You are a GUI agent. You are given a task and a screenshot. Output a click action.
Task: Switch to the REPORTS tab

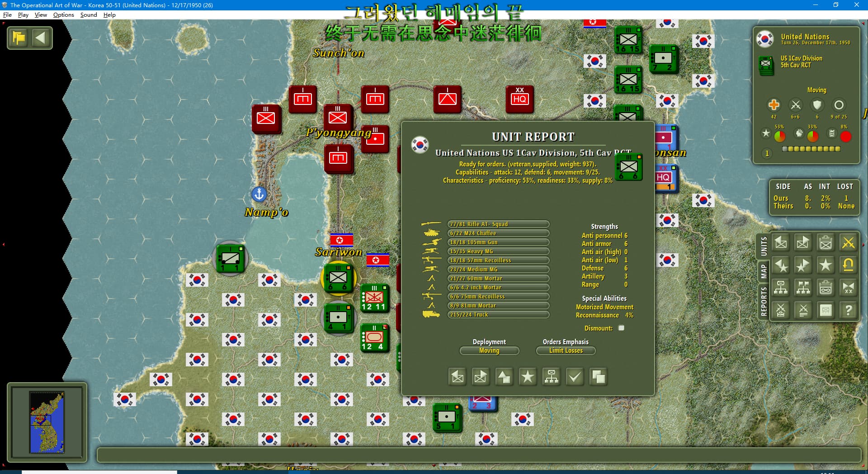pyautogui.click(x=764, y=301)
